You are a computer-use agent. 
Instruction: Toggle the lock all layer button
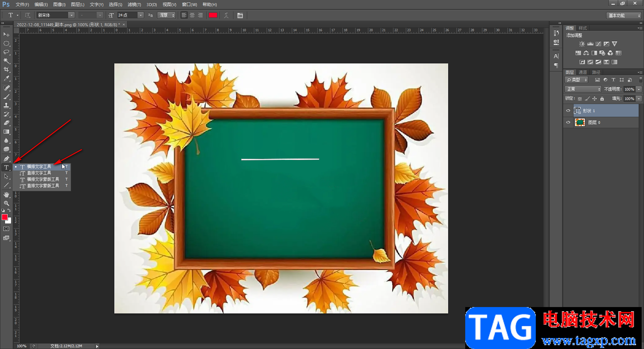[602, 99]
